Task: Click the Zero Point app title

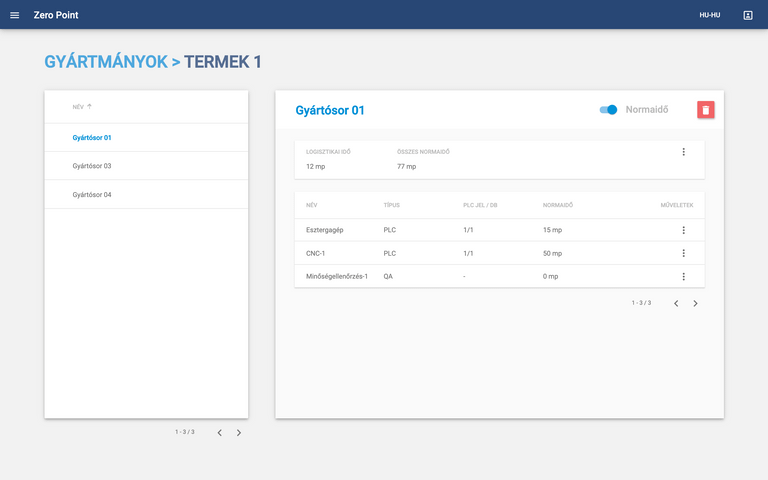Action: (56, 15)
